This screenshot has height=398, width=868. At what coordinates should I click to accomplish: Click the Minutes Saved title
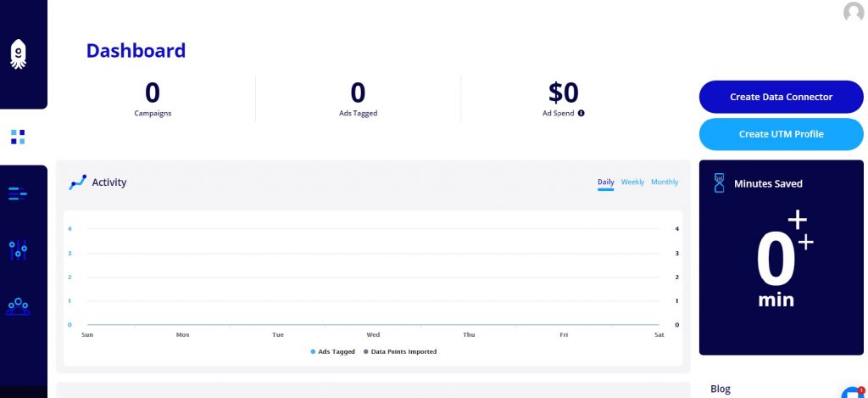(x=768, y=183)
